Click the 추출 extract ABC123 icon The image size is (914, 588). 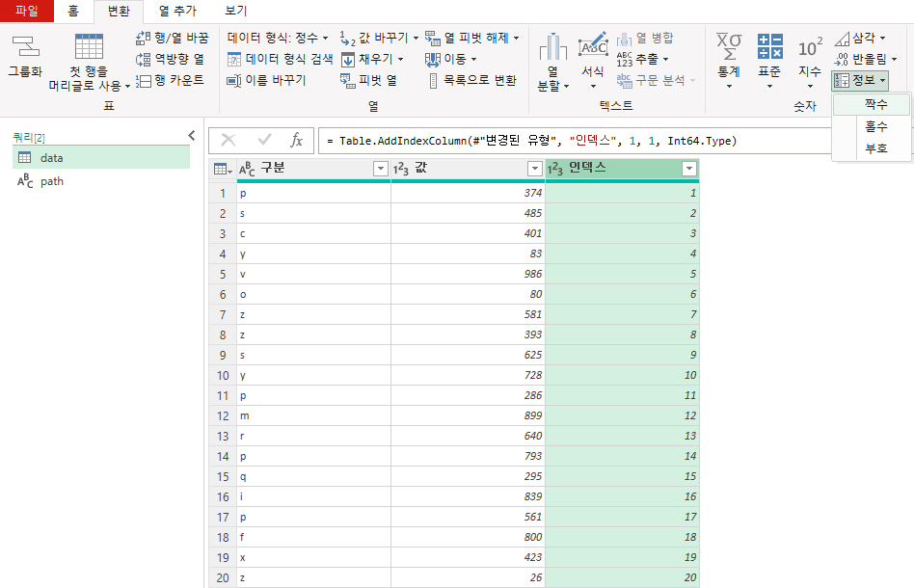(625, 59)
